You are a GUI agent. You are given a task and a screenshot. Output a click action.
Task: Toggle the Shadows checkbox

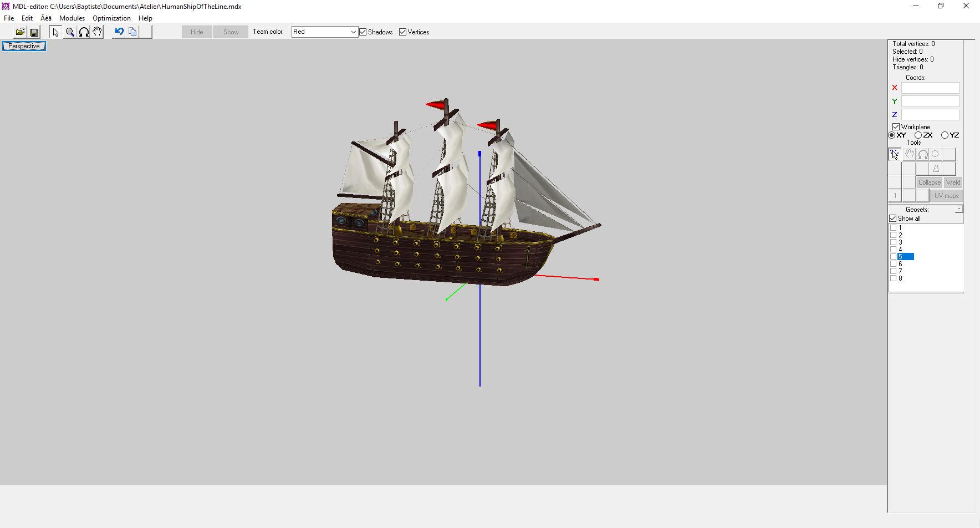363,32
